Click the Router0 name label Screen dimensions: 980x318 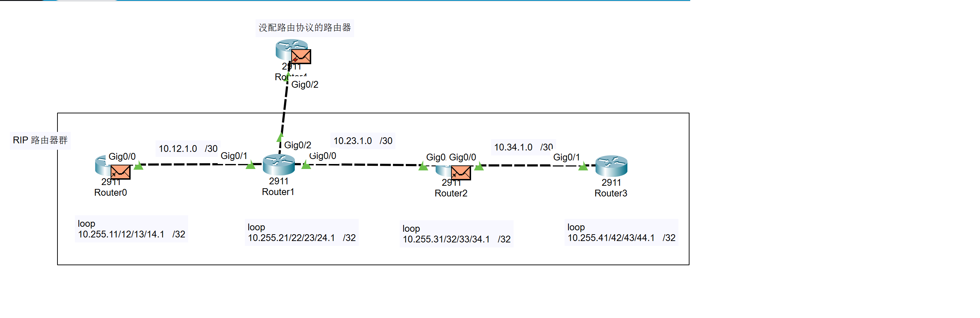click(111, 193)
